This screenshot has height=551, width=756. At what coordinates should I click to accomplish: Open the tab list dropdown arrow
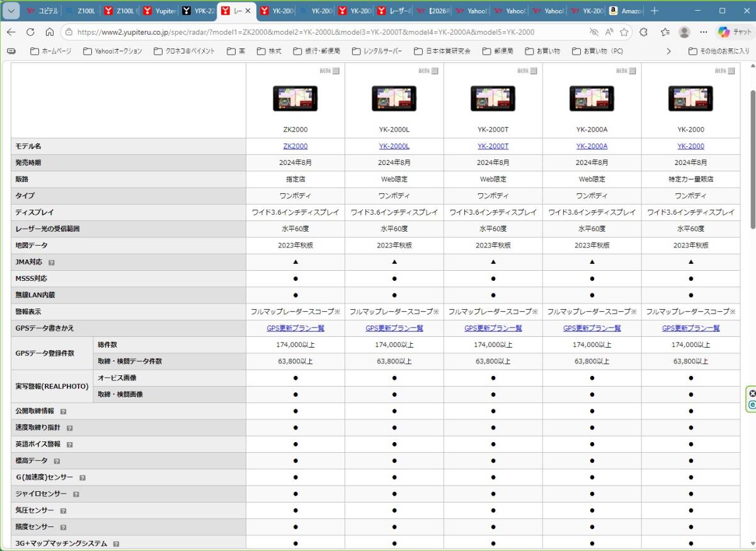[x=11, y=11]
